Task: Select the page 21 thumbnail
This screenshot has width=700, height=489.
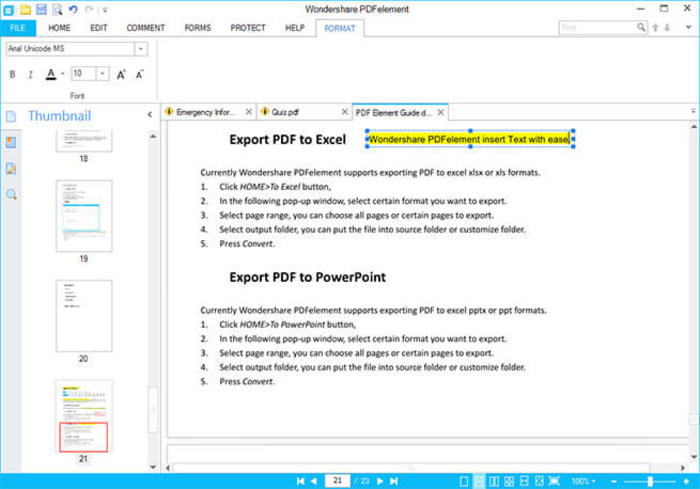Action: coord(84,416)
